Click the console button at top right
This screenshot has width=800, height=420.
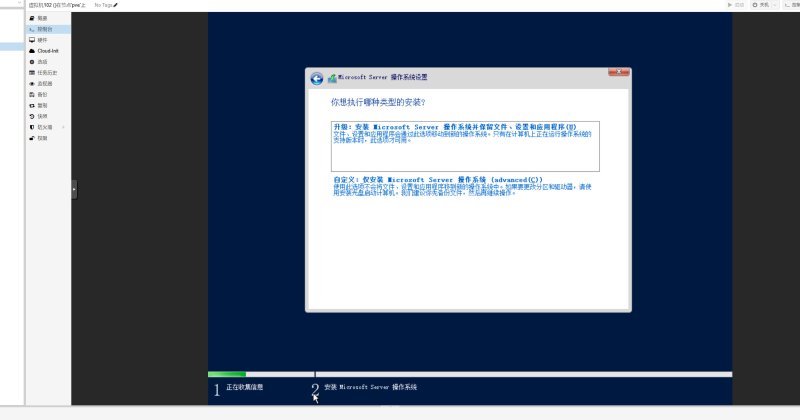click(x=792, y=5)
